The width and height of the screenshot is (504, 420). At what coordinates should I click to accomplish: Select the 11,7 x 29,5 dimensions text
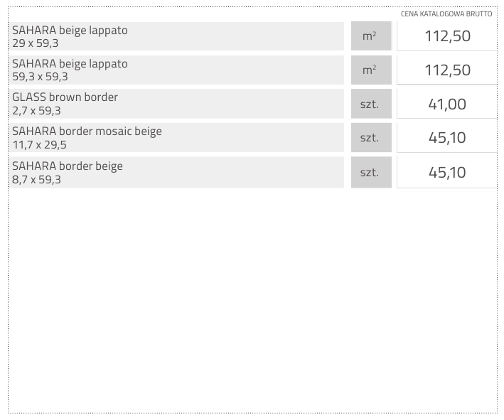click(x=39, y=144)
